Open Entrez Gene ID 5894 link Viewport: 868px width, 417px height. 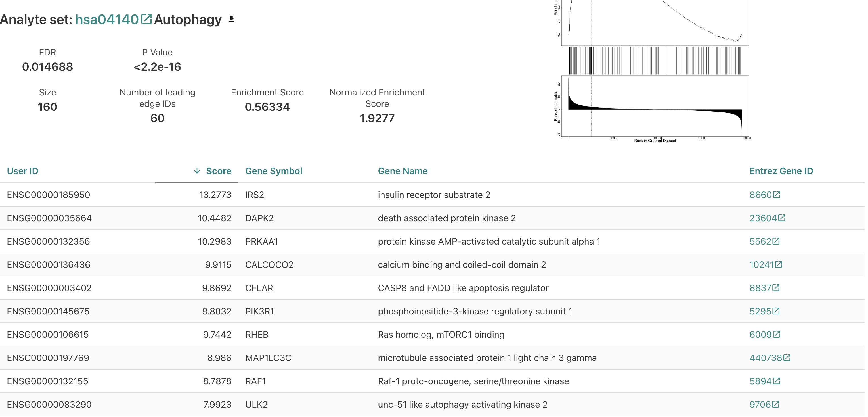pyautogui.click(x=760, y=381)
